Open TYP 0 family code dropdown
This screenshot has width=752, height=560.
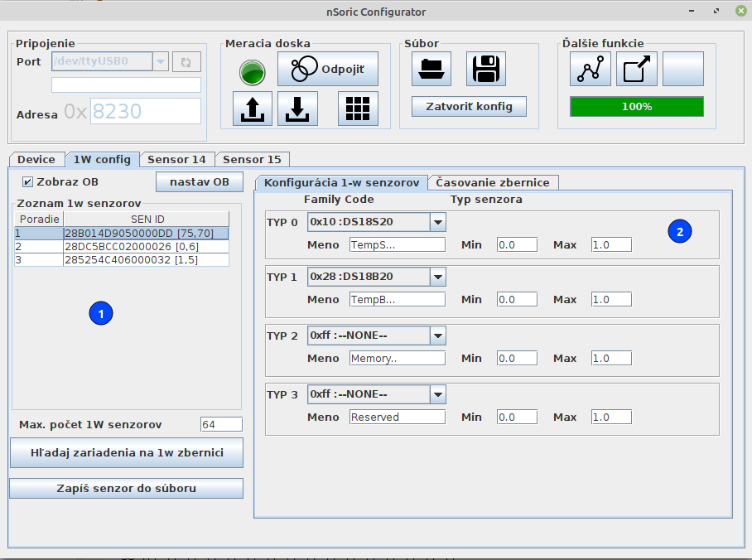pos(377,222)
